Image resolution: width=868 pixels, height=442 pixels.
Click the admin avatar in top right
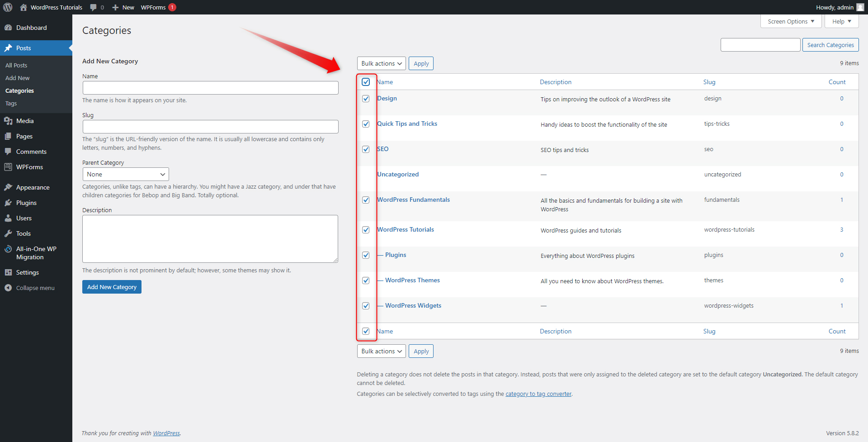860,7
